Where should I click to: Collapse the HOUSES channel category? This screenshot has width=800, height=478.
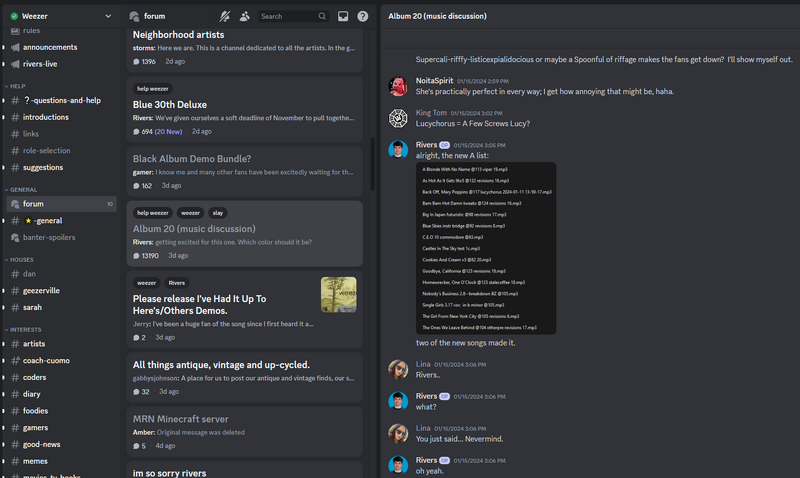22,259
